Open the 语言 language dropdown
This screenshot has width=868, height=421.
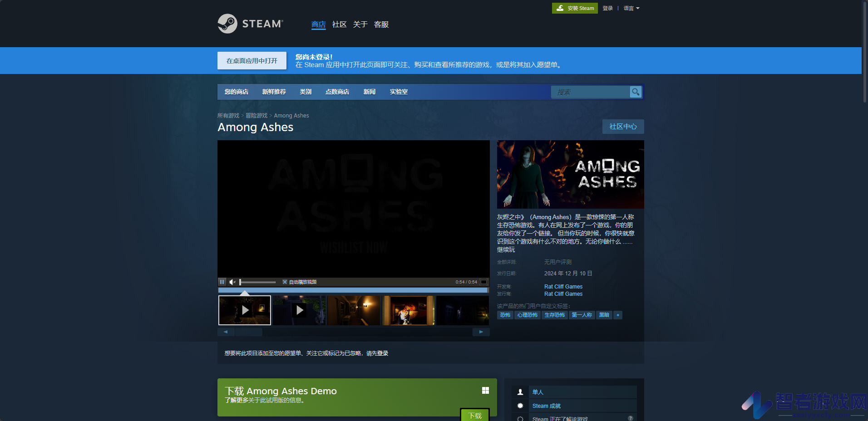(631, 8)
